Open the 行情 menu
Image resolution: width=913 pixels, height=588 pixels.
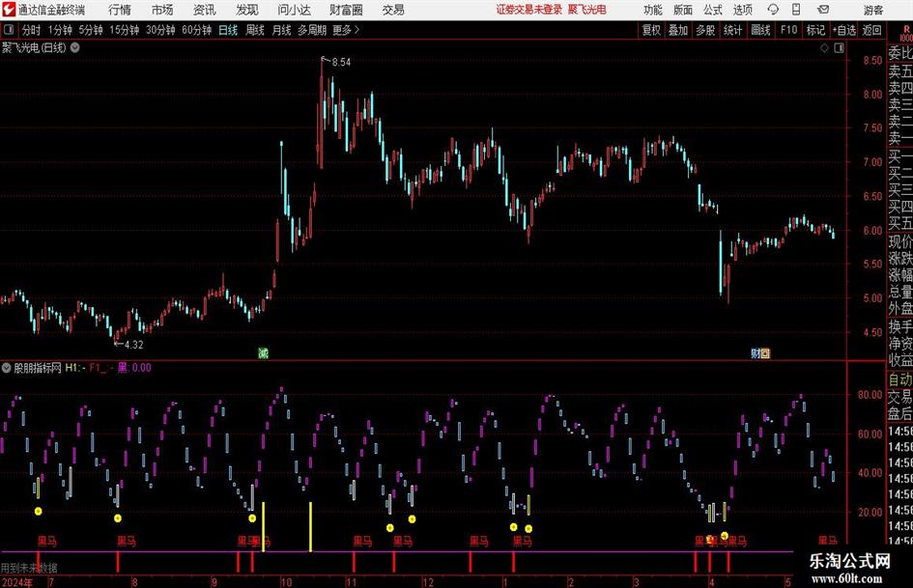120,10
